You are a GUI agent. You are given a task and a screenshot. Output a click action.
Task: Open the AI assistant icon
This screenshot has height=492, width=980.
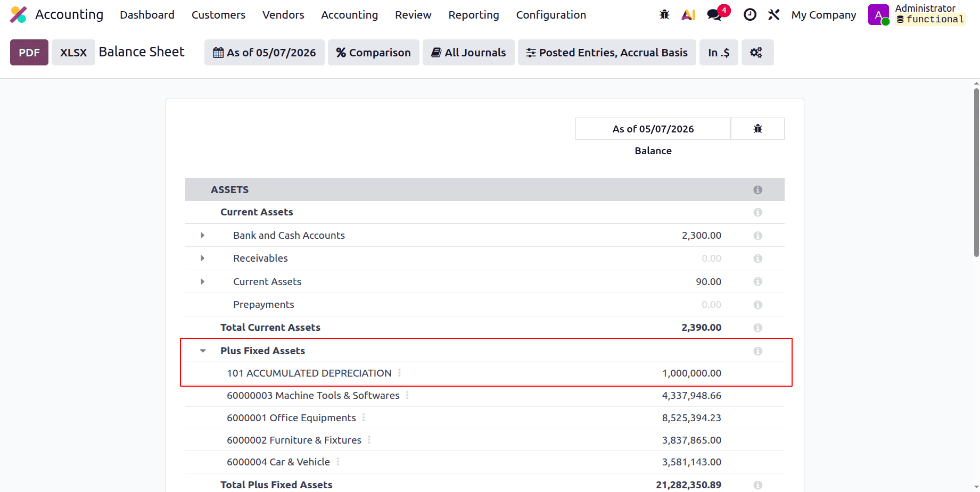click(688, 15)
